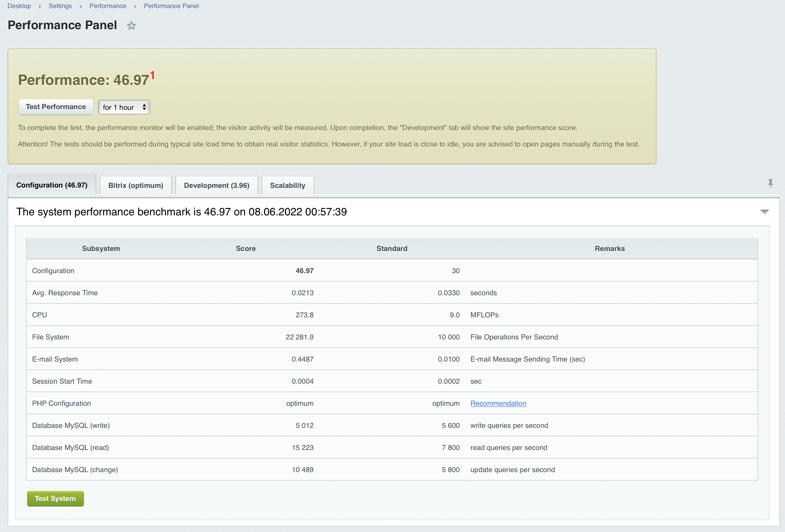Click the standard value 0.0330
The width and height of the screenshot is (785, 532).
coord(449,293)
